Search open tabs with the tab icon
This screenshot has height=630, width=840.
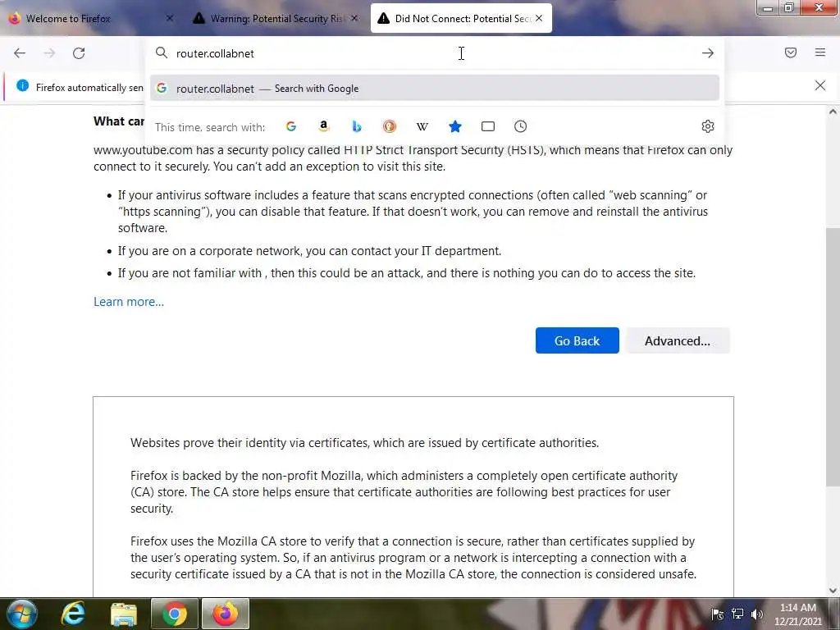487,126
